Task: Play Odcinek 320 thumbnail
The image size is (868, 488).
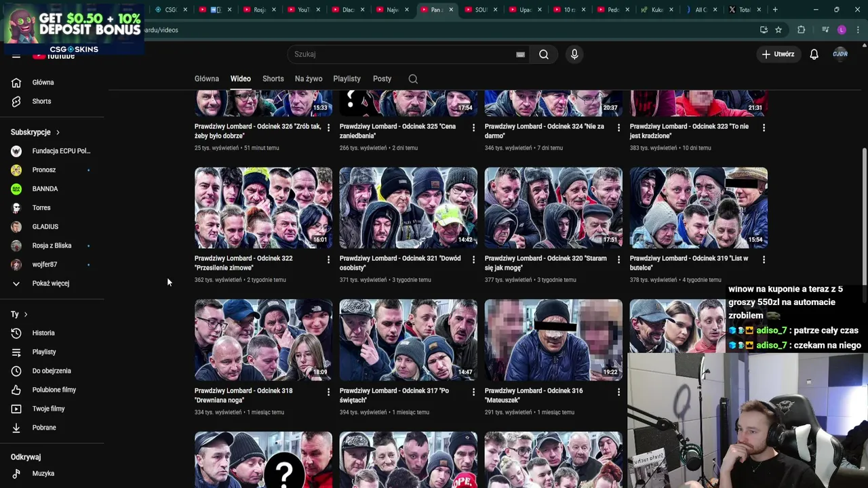Action: (553, 207)
